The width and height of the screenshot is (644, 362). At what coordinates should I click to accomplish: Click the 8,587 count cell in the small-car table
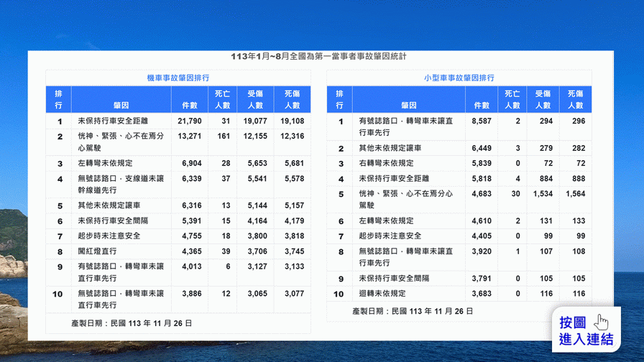(480, 122)
